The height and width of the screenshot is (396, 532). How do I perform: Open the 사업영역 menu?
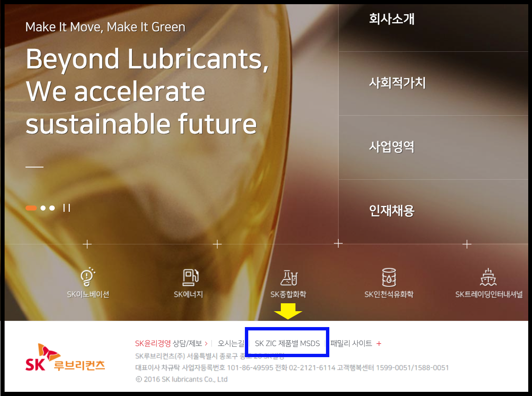click(392, 147)
